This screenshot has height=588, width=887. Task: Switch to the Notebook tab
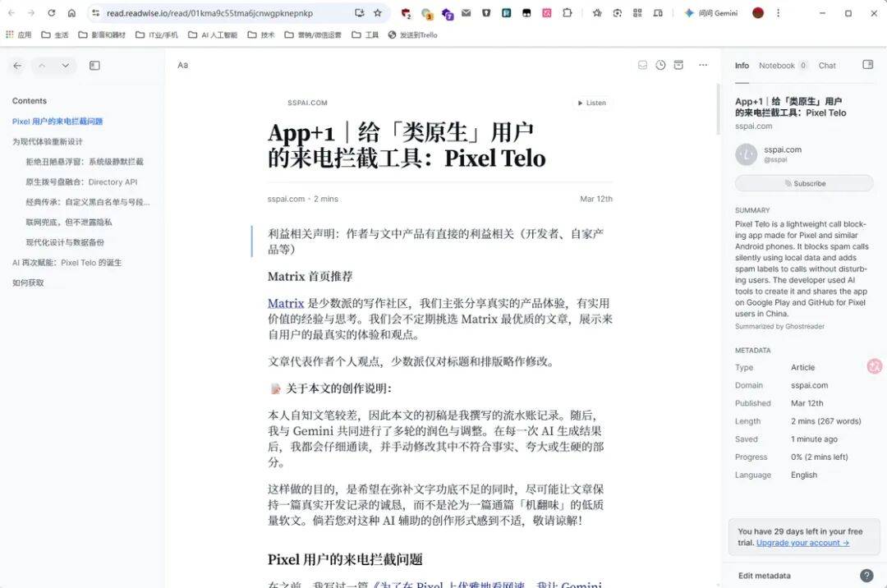coord(779,65)
